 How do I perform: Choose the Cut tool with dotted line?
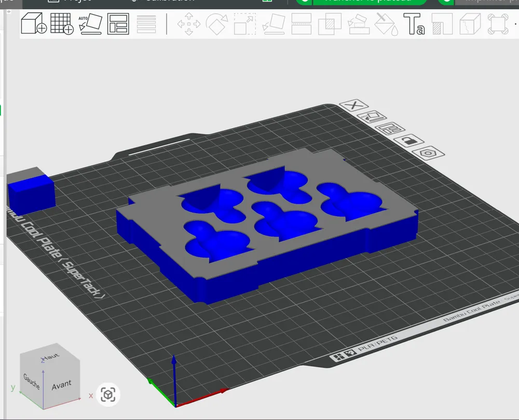point(301,24)
